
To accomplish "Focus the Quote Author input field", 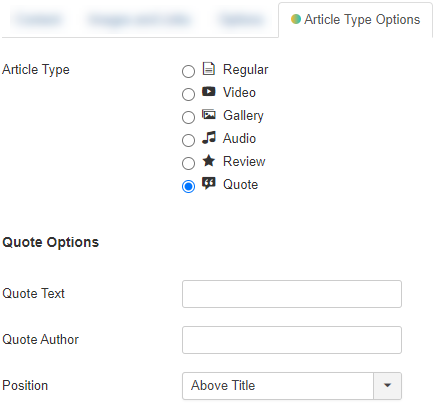I will (x=292, y=340).
